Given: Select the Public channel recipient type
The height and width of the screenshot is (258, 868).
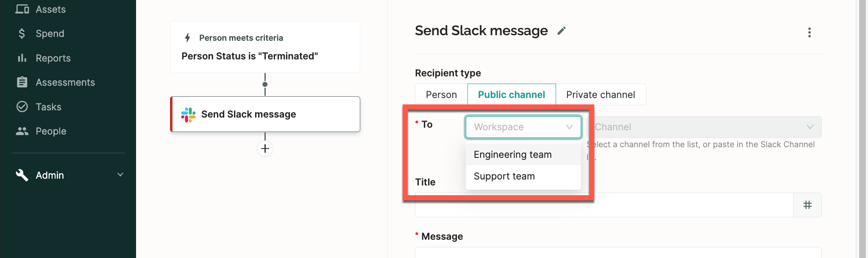Looking at the screenshot, I should click(512, 94).
